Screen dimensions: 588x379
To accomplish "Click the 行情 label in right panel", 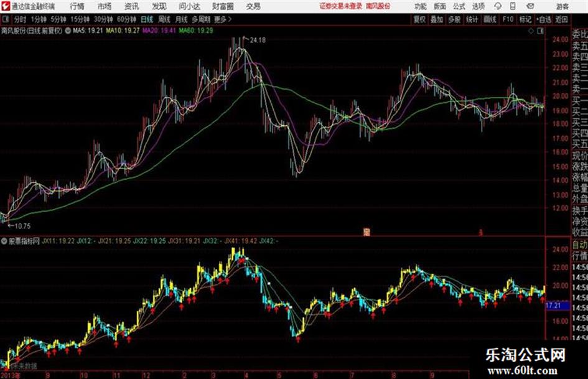I will tap(580, 256).
